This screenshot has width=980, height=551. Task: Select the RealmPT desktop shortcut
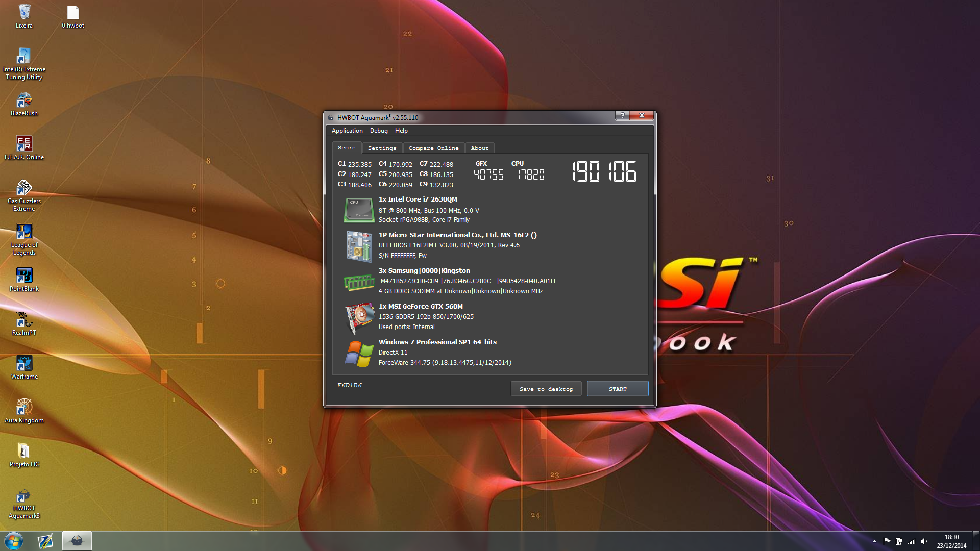[x=24, y=323]
